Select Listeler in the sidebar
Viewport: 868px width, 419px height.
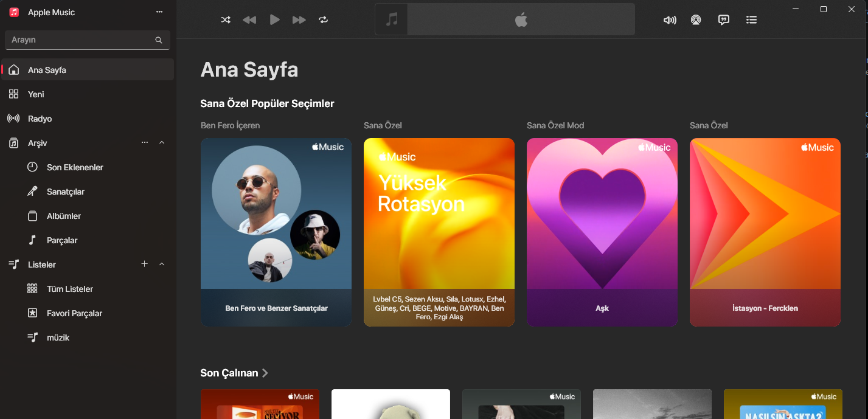[41, 265]
